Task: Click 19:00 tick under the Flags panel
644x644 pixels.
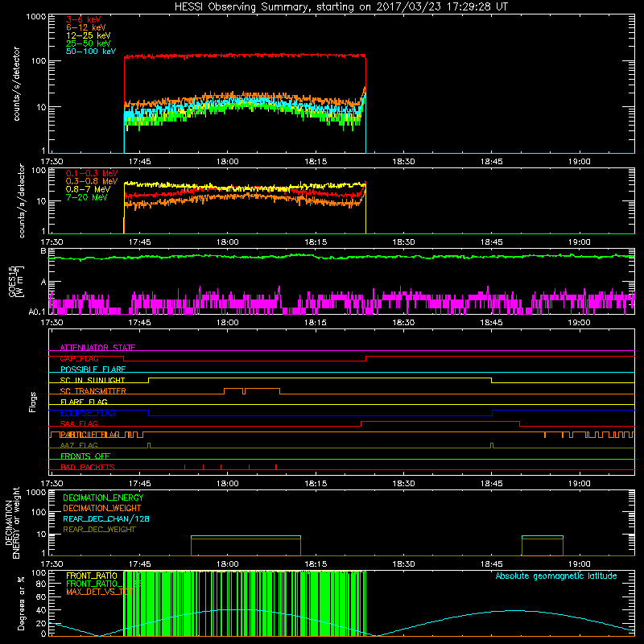Action: pos(579,484)
